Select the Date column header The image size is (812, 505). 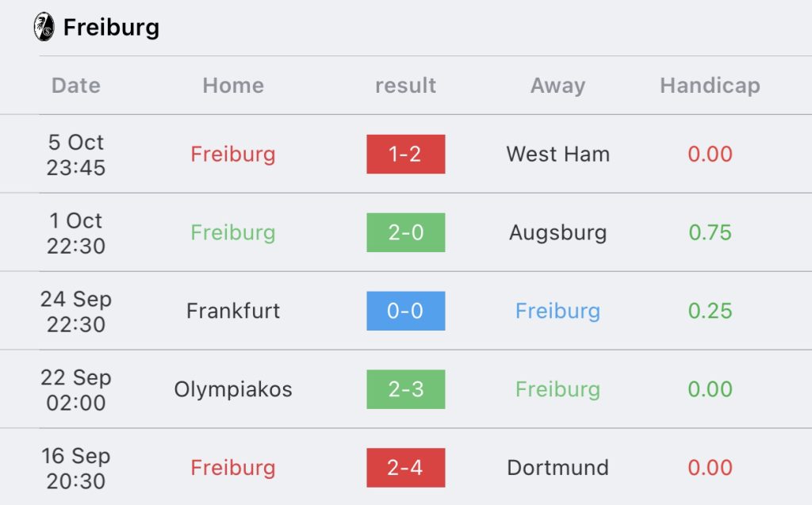pos(75,86)
